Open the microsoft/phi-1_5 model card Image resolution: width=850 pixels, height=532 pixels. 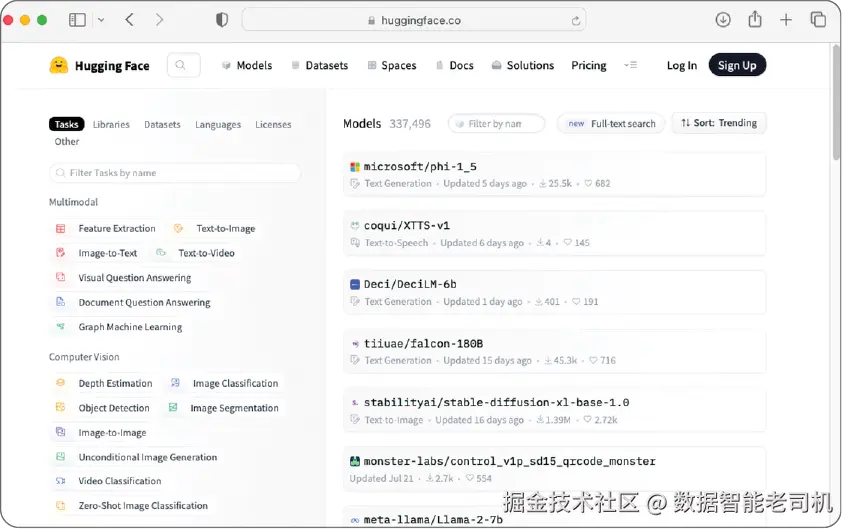tap(554, 175)
